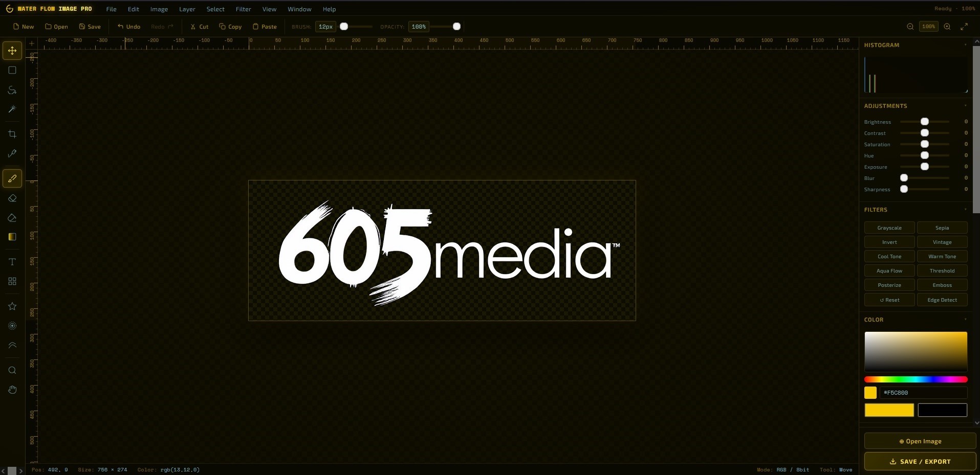Click the Open Image button
This screenshot has width=980, height=475.
click(x=920, y=441)
